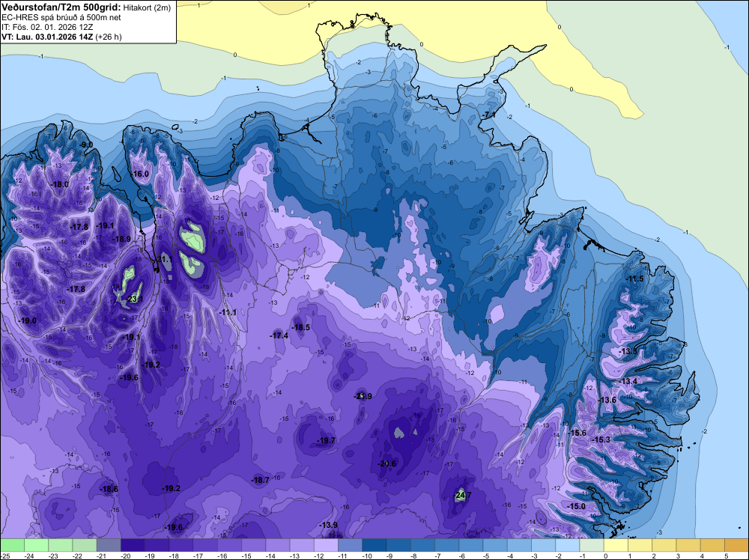
Task: Click the light yellow legend swatch between 0 and 1
Action: (616, 545)
